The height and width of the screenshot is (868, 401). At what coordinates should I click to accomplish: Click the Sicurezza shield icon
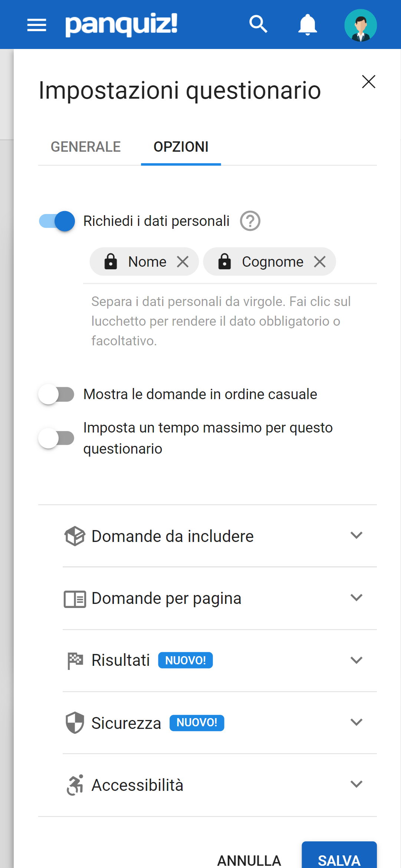click(75, 723)
